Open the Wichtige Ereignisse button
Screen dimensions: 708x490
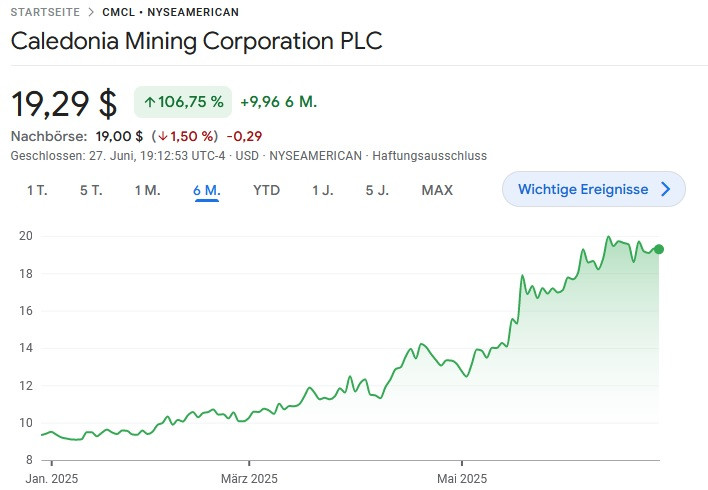pyautogui.click(x=593, y=189)
